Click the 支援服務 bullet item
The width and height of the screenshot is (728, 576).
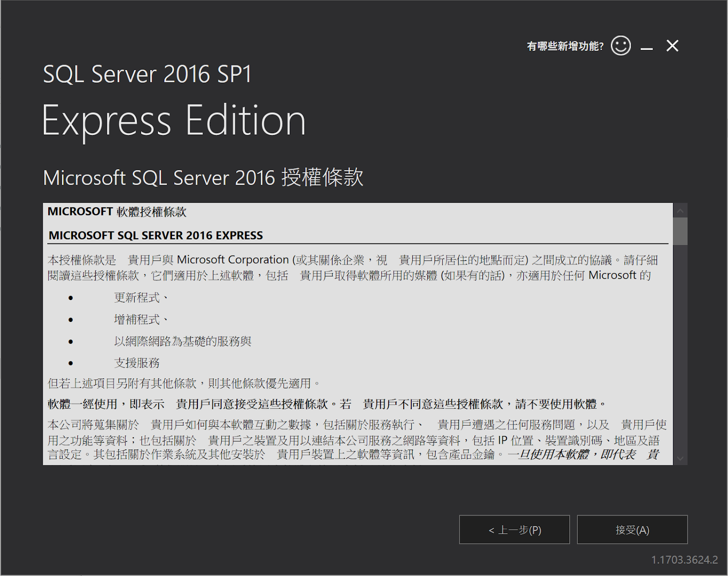click(x=136, y=363)
